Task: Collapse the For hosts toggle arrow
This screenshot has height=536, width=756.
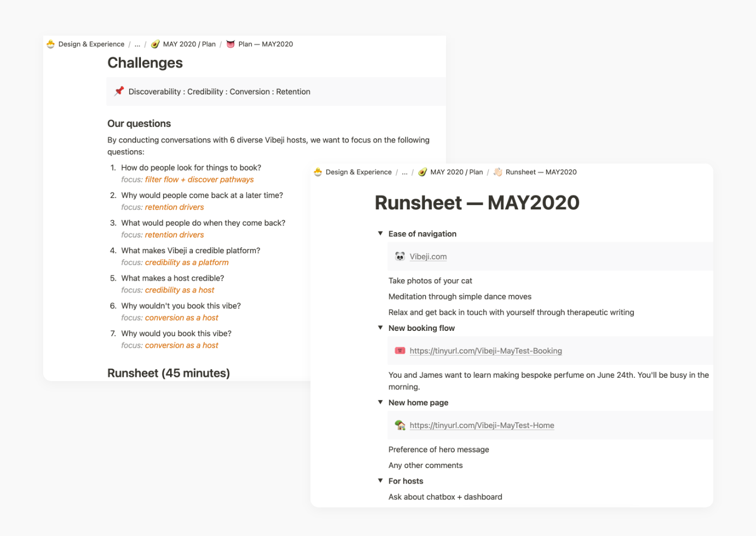Action: point(380,480)
